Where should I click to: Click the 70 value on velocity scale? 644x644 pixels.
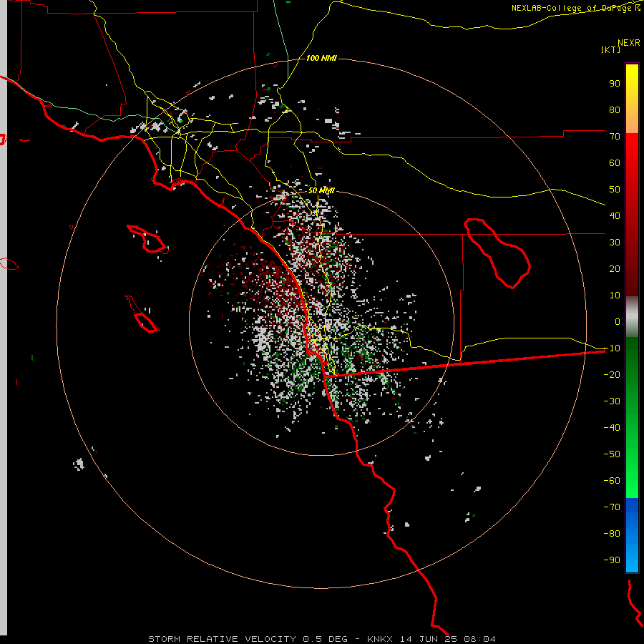(x=615, y=137)
